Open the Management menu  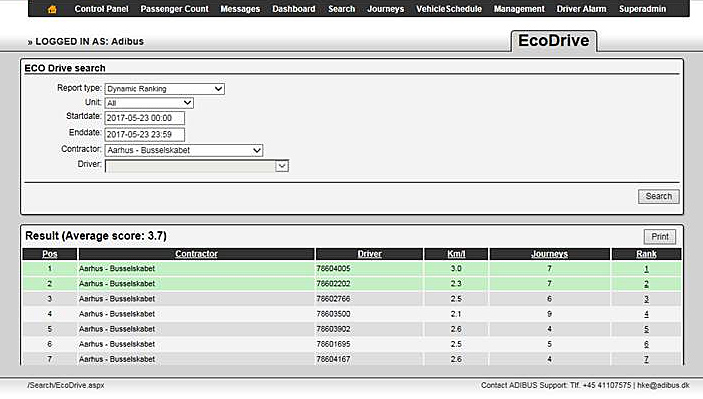519,9
